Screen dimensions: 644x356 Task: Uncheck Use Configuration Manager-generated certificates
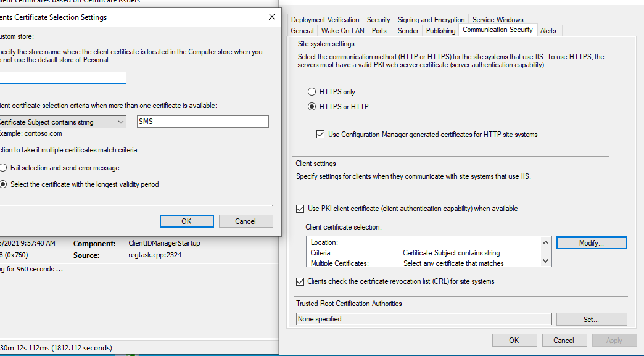[320, 135]
